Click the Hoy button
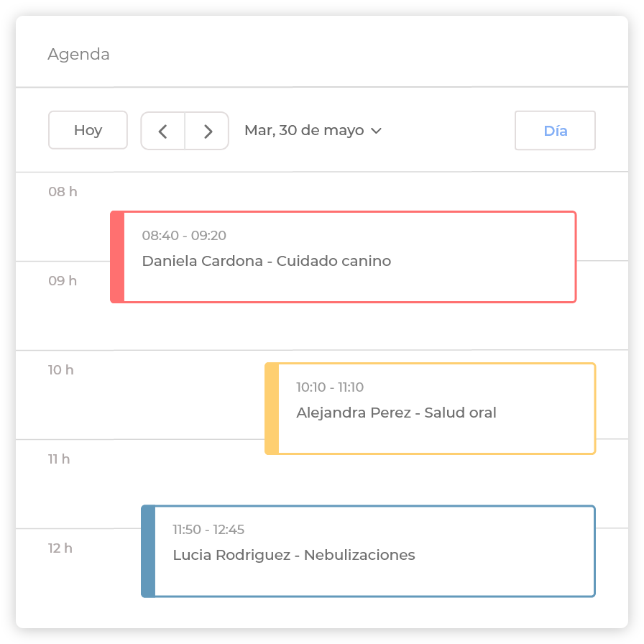 (88, 130)
